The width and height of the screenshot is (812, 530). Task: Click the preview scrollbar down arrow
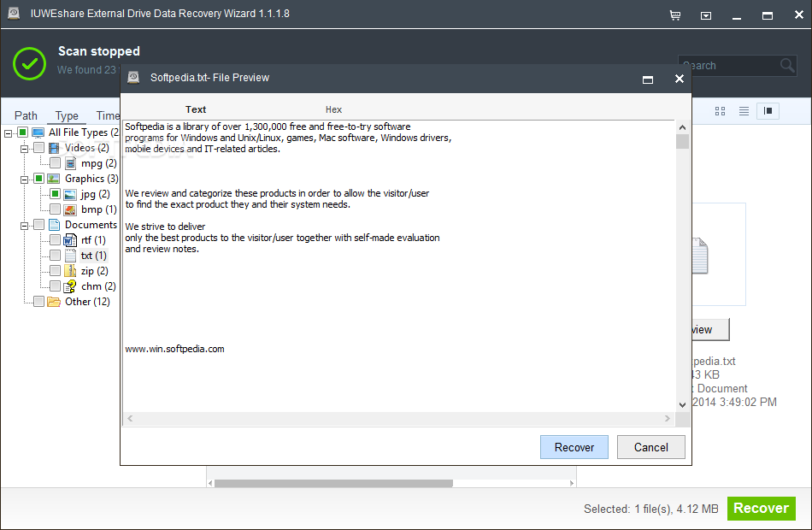tap(683, 404)
